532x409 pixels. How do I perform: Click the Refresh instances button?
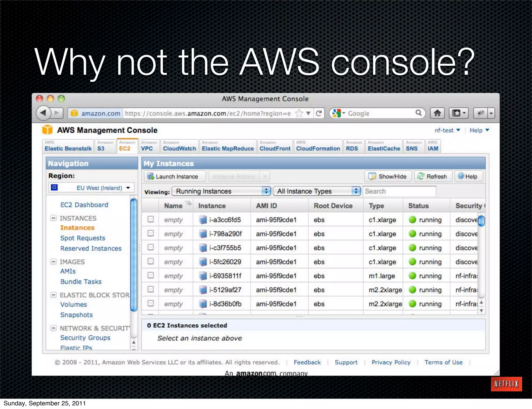433,176
